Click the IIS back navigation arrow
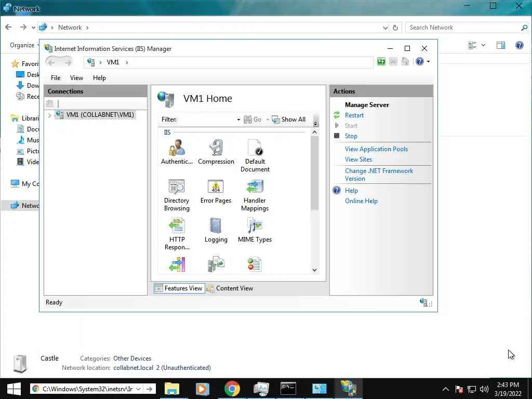 (51, 62)
